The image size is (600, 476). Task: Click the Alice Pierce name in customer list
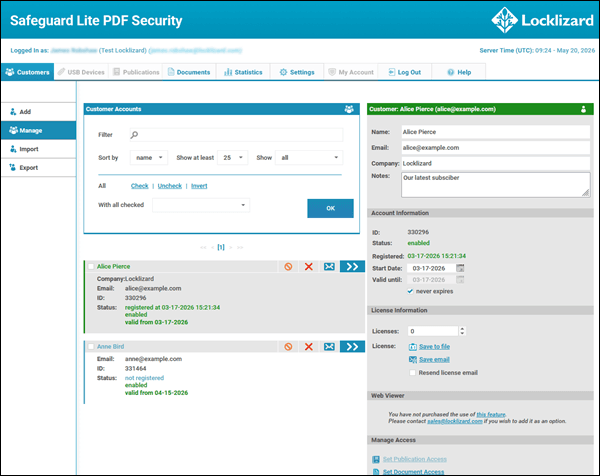click(113, 267)
